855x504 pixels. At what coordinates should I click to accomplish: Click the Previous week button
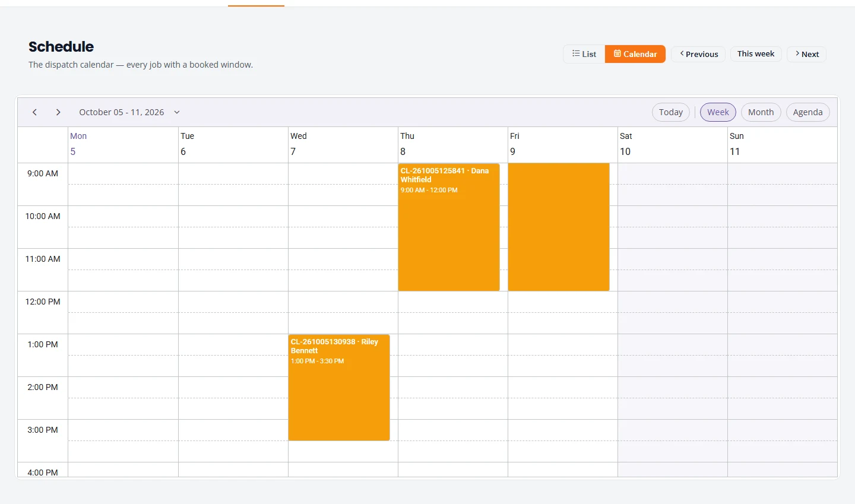[698, 54]
